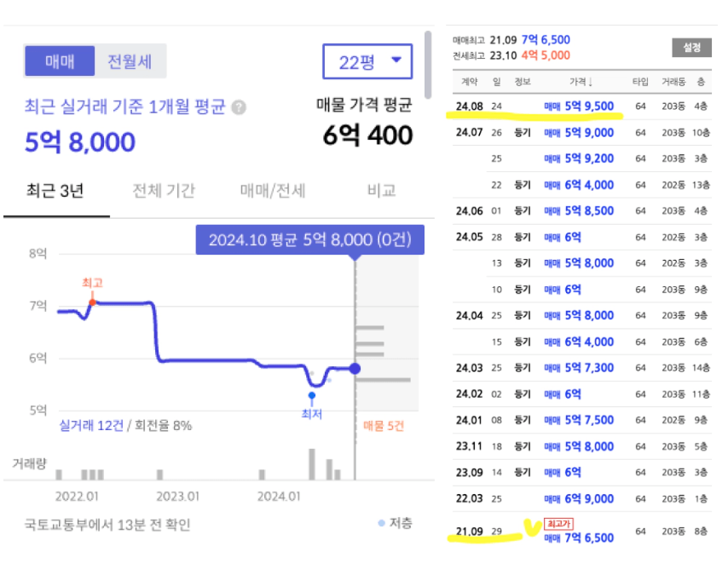Click the 2024.10 평균 tooltip

point(309,239)
